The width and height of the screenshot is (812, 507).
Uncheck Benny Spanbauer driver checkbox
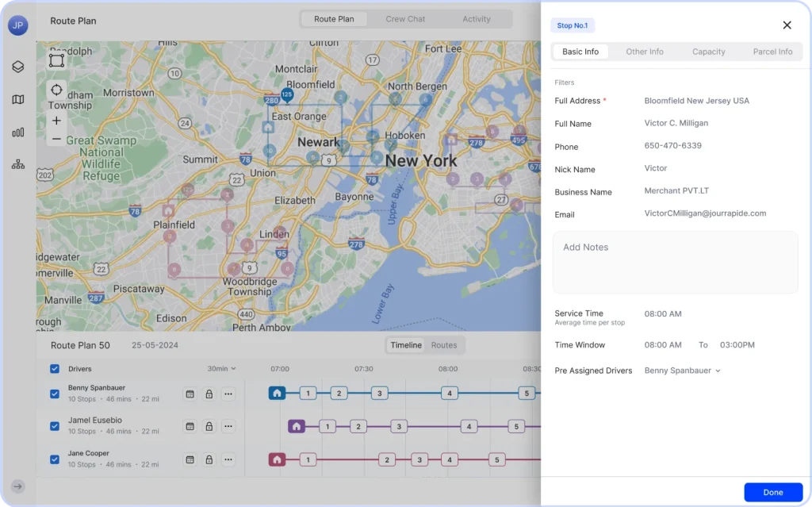tap(55, 394)
